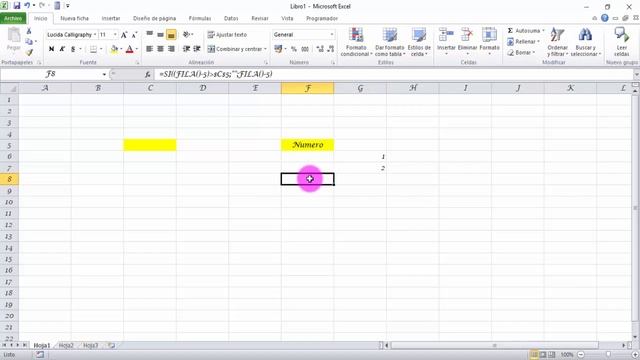This screenshot has width=640, height=360.
Task: Click the insert function fx icon
Action: point(147,74)
